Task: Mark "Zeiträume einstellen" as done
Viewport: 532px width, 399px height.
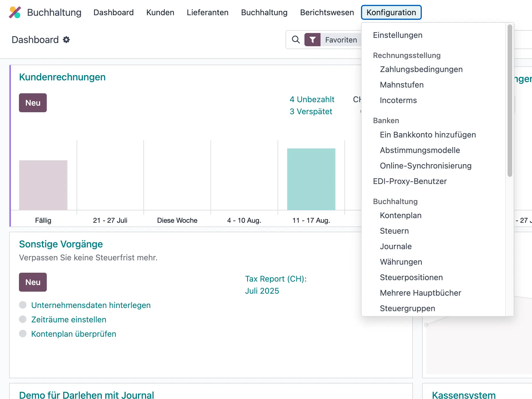Action: [23, 319]
